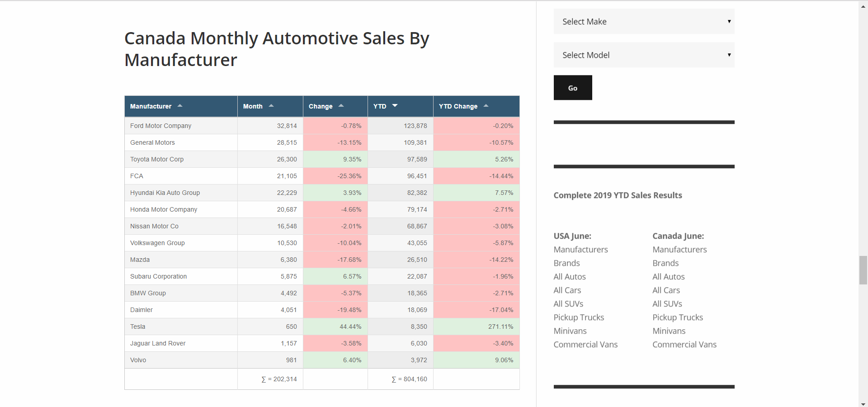Open USA June All Autos link
This screenshot has height=407, width=868.
(570, 277)
